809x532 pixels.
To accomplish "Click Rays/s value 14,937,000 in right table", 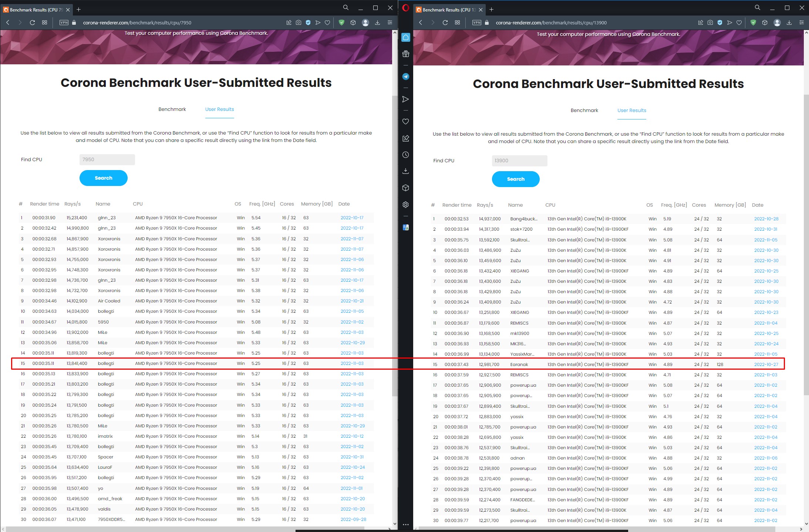I will [x=490, y=219].
